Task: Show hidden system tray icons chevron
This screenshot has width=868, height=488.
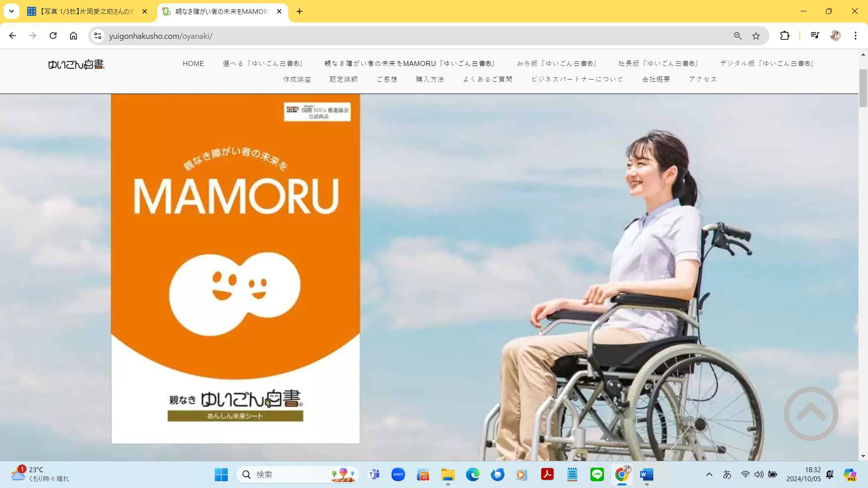Action: coord(709,474)
